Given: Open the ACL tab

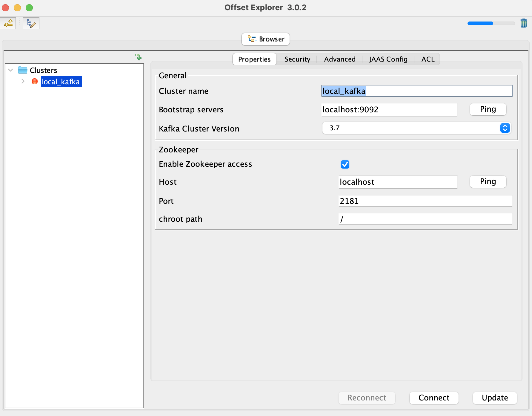Looking at the screenshot, I should pyautogui.click(x=428, y=59).
